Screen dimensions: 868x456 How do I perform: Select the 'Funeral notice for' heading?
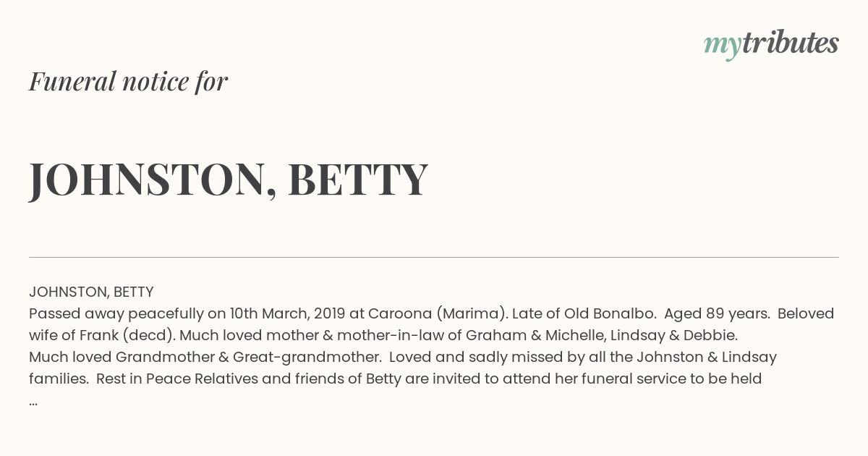pyautogui.click(x=128, y=82)
